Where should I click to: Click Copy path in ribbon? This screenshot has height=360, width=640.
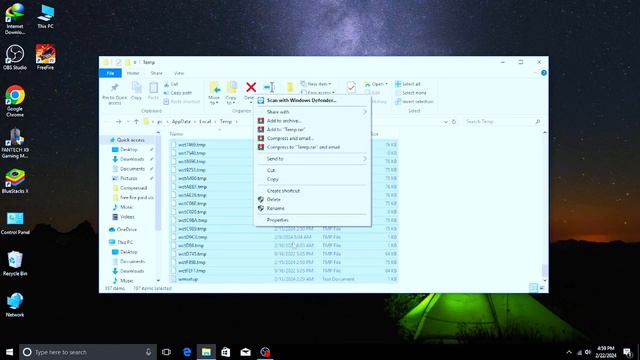(178, 93)
